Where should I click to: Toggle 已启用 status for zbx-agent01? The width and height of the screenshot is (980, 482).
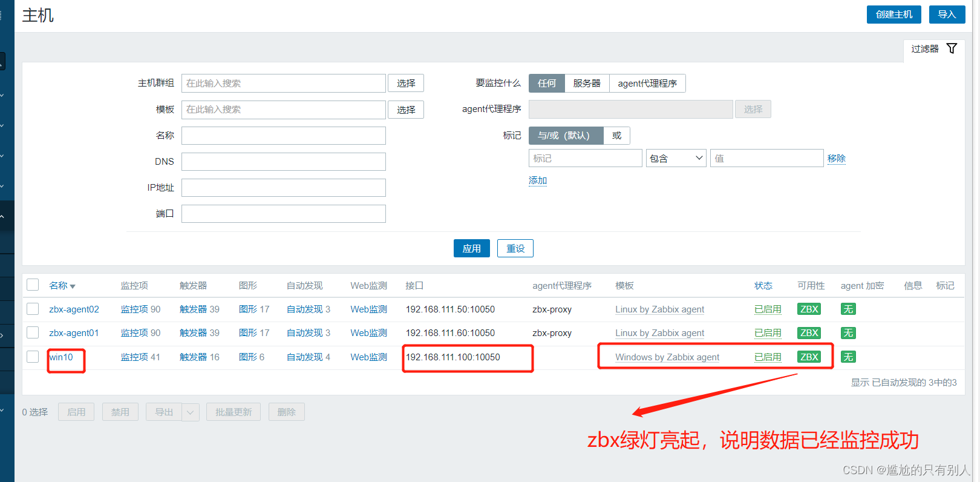pos(768,332)
